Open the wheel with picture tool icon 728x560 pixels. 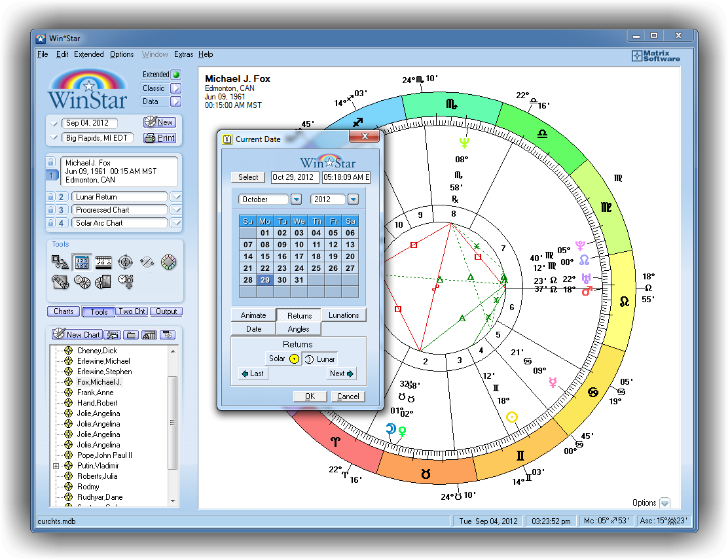[x=103, y=281]
